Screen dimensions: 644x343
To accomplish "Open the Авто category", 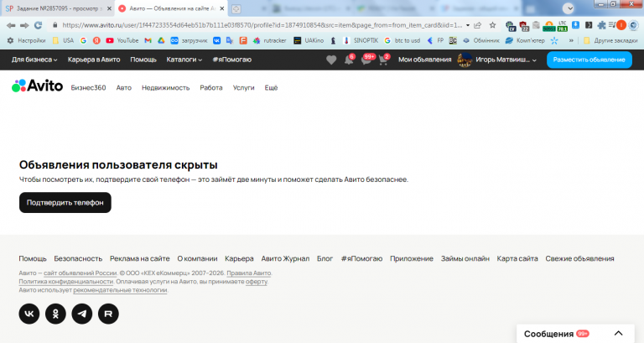I will click(x=123, y=88).
